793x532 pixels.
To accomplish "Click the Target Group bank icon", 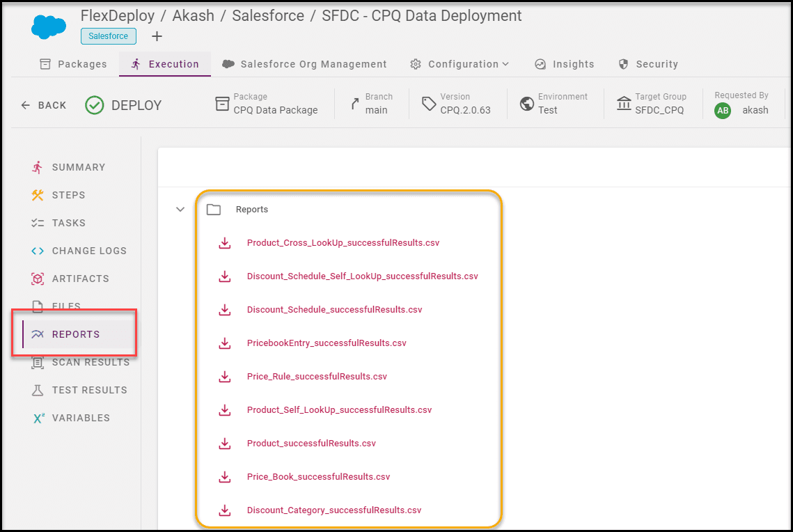I will [x=624, y=104].
